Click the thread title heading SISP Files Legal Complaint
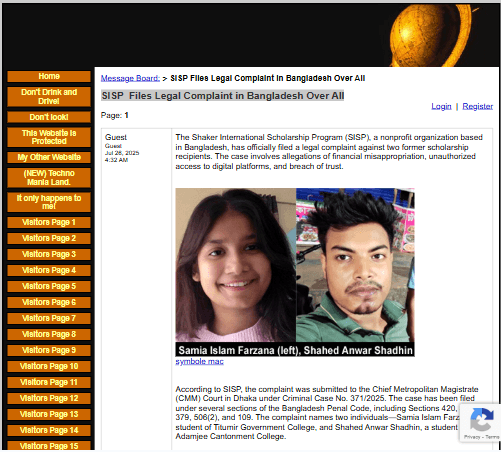501x452 pixels. (x=222, y=96)
